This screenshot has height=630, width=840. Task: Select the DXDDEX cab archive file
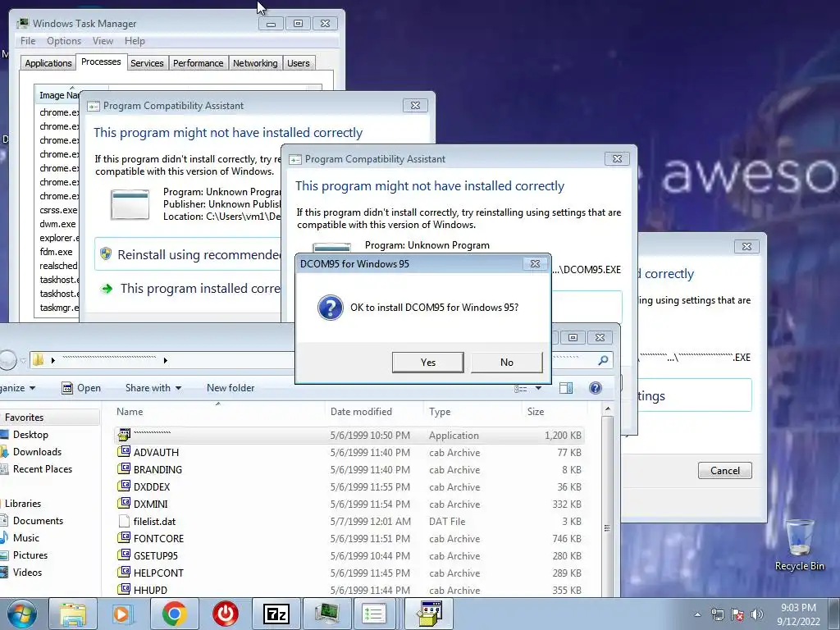[x=349, y=487]
